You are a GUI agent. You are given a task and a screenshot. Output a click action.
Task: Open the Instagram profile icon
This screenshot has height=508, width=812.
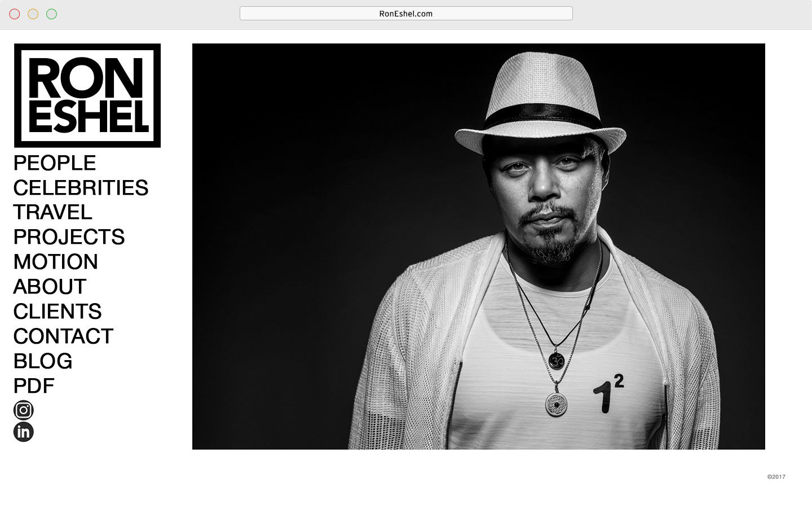24,410
